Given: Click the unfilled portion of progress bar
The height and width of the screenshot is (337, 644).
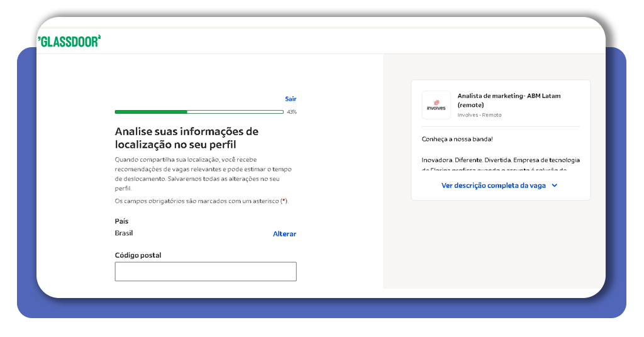Looking at the screenshot, I should click(235, 112).
